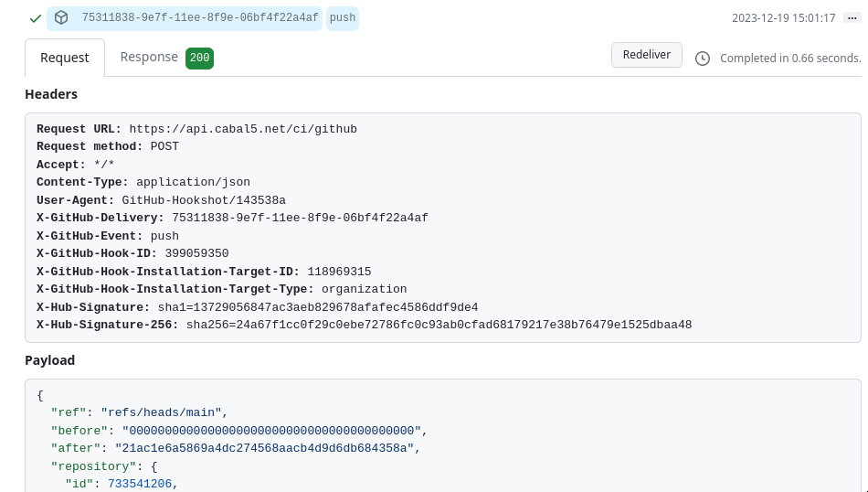Click the delivery GUID at the top

tap(200, 18)
